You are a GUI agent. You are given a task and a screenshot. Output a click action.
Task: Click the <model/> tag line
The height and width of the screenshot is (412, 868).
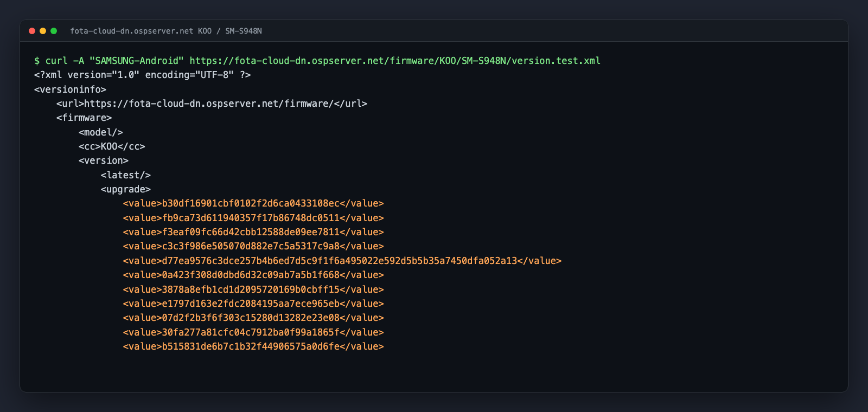pyautogui.click(x=101, y=132)
